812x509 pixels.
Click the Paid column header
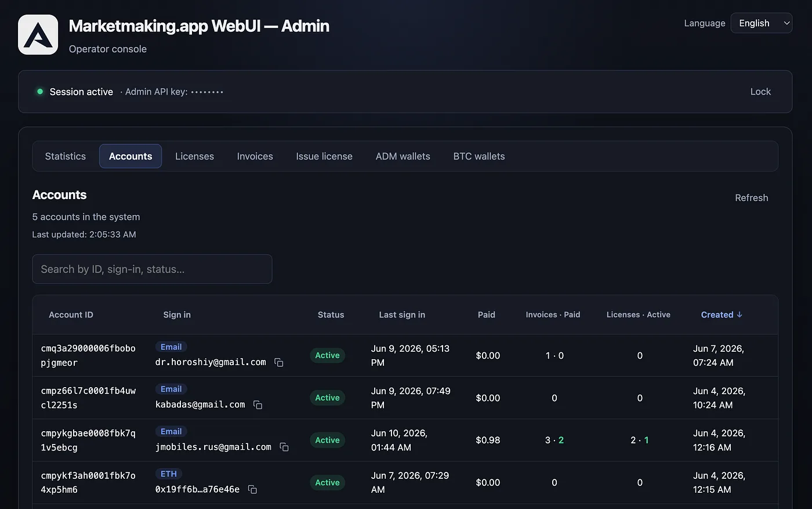point(487,315)
